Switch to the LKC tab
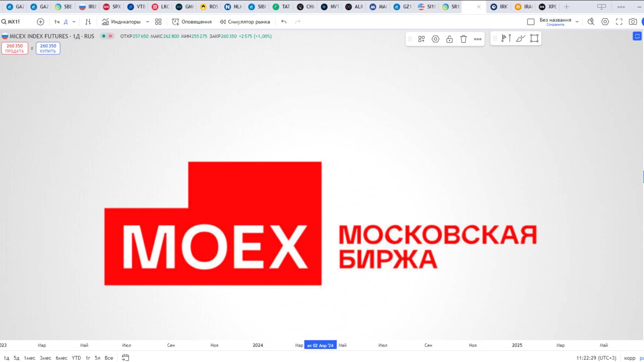 click(x=161, y=7)
